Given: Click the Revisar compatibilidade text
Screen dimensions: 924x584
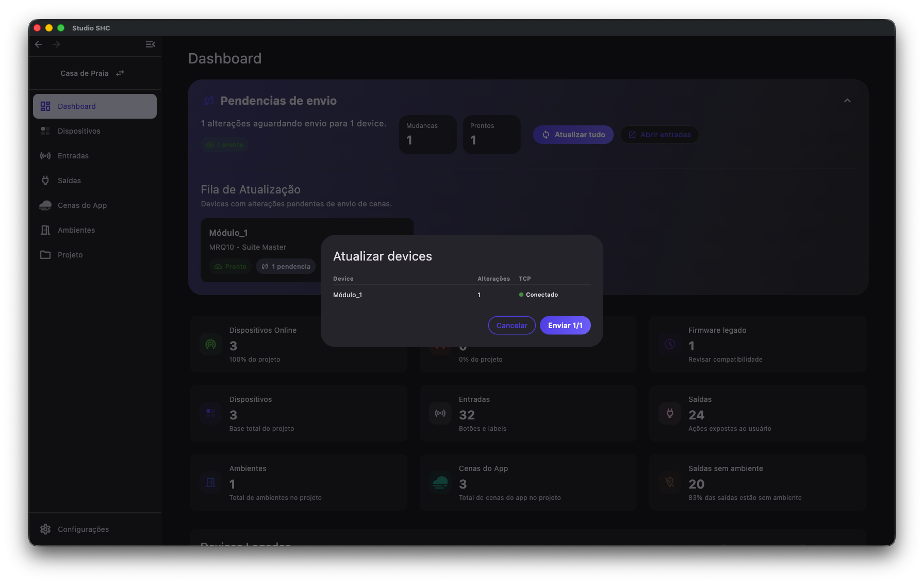Looking at the screenshot, I should (725, 360).
